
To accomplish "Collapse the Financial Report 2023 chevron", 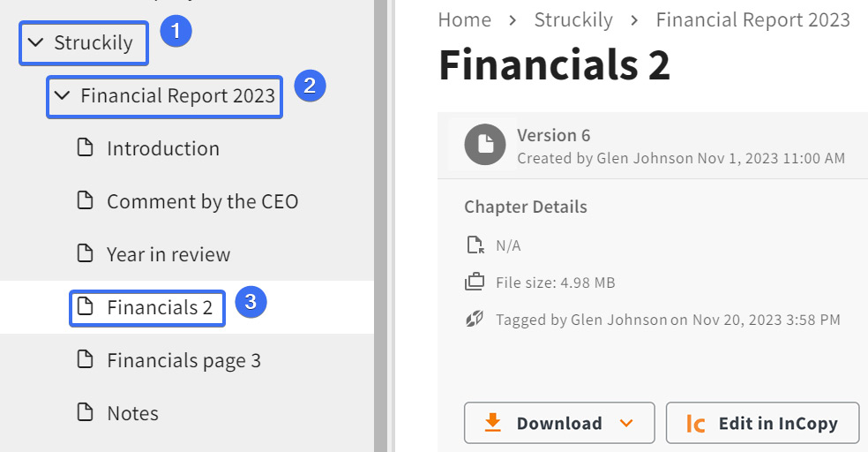I will 62,95.
